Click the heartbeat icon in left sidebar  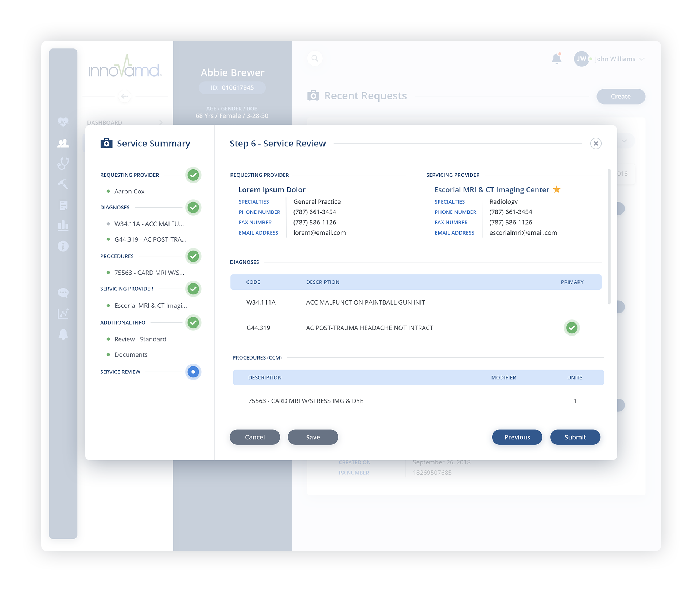click(63, 122)
